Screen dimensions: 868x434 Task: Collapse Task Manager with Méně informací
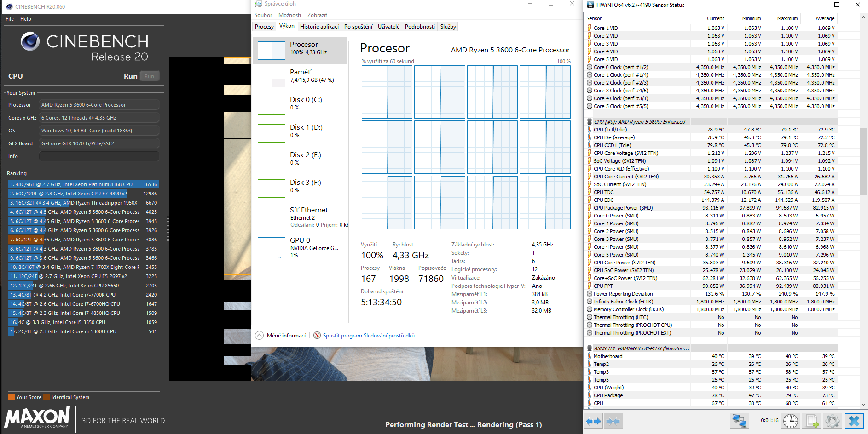tap(280, 336)
